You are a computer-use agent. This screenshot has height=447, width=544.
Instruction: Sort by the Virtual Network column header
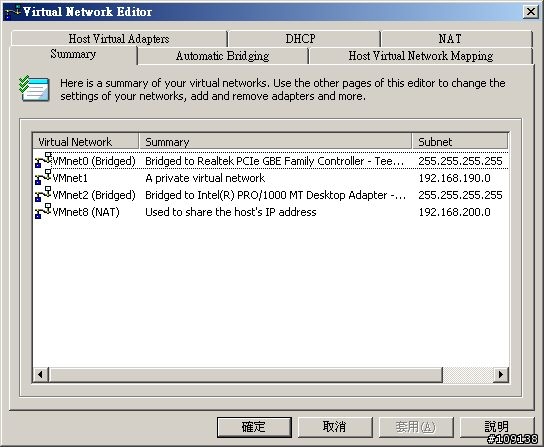86,142
